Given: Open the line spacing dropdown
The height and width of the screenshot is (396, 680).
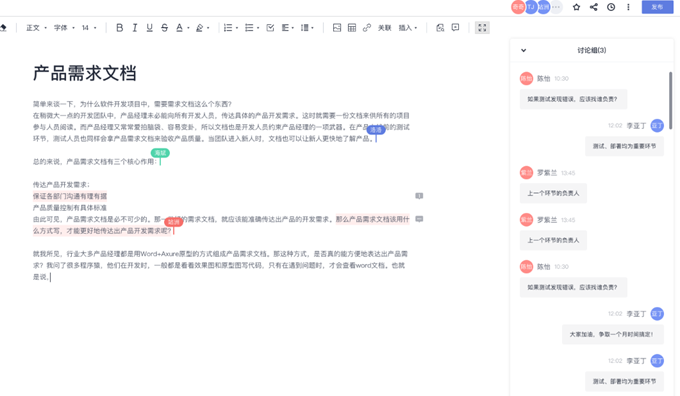Looking at the screenshot, I should tap(307, 28).
